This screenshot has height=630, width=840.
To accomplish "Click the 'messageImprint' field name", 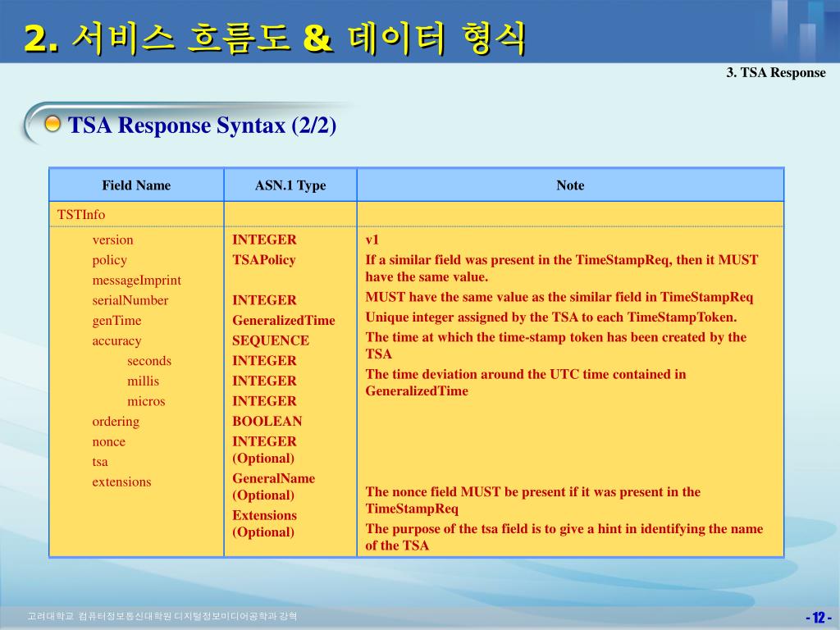I will click(x=137, y=281).
